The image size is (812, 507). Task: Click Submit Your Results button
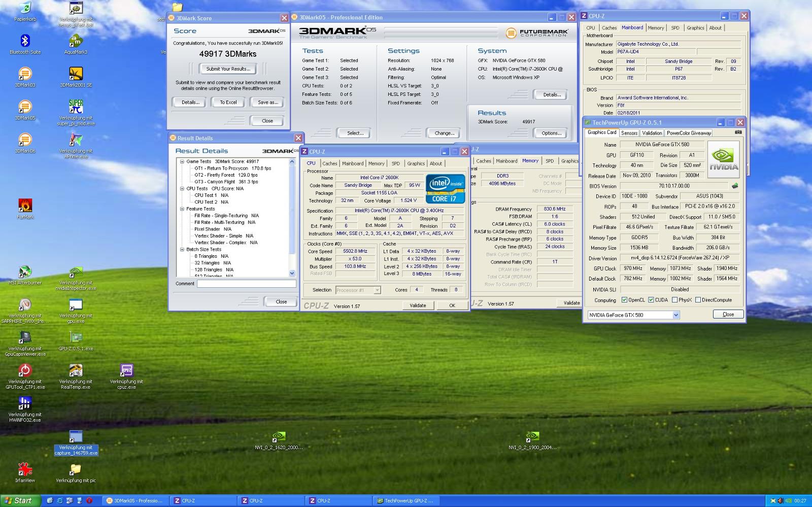228,69
